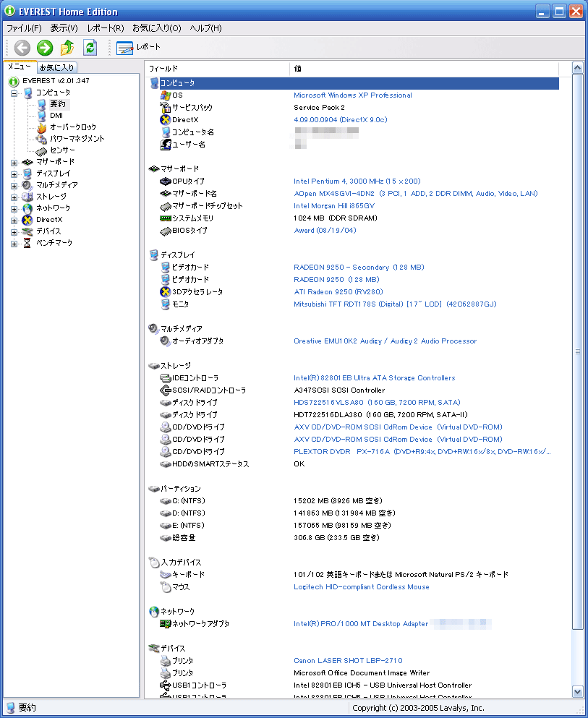Viewport: 588px width, 718px height.
Task: Open the Canon LASER SHOT LBP-2710 link
Action: click(348, 661)
